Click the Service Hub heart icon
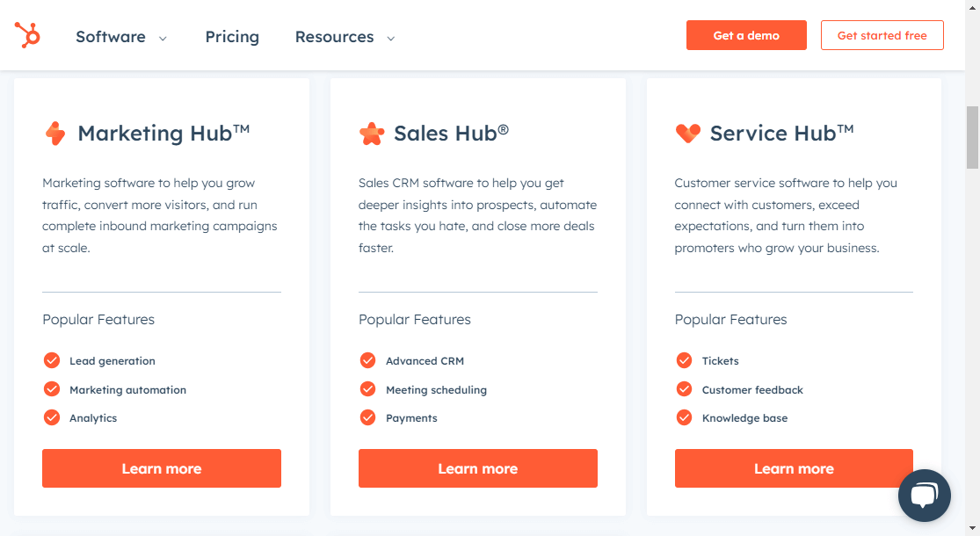Viewport: 980px width, 536px height. [687, 133]
